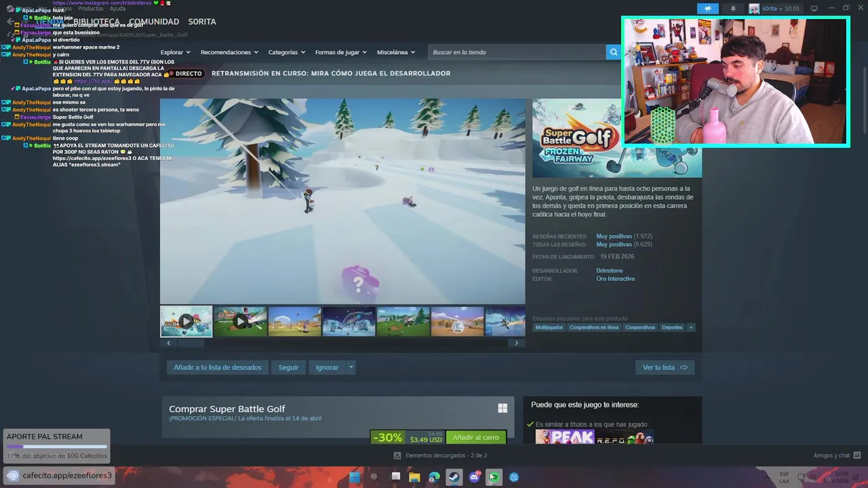Viewport: 868px width, 488px height.
Task: Click the downloads icon in the bottom bar
Action: (x=398, y=455)
